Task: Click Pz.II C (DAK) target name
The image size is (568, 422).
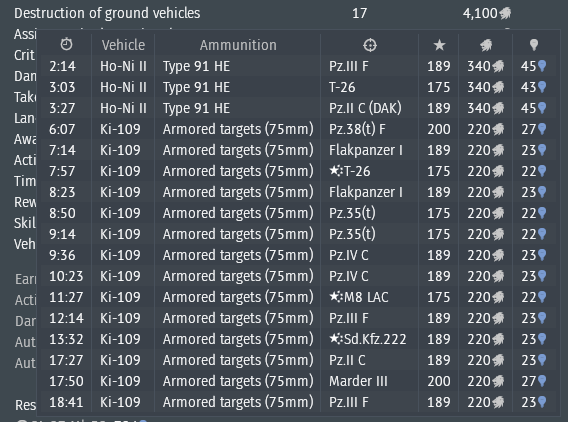Action: tap(365, 108)
